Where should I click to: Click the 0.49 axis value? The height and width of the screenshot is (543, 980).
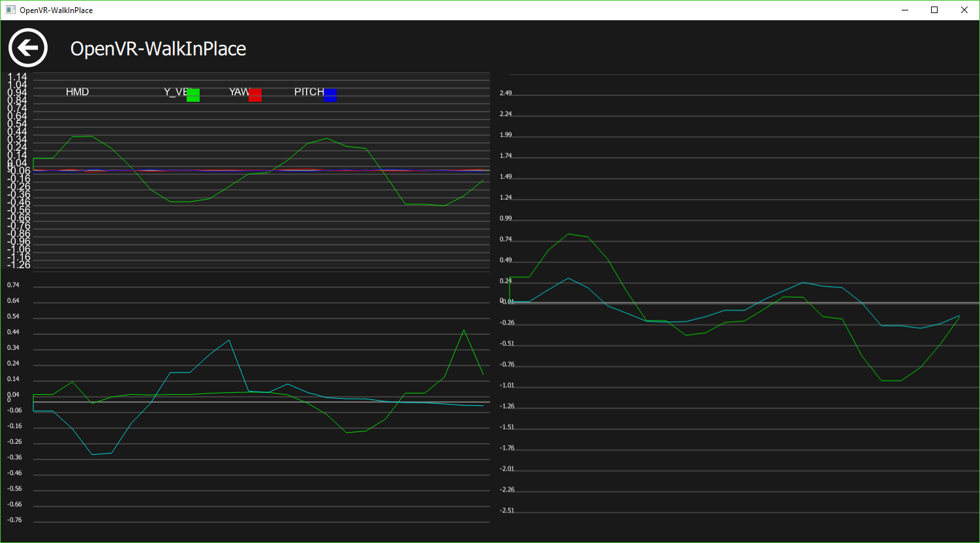pos(506,260)
